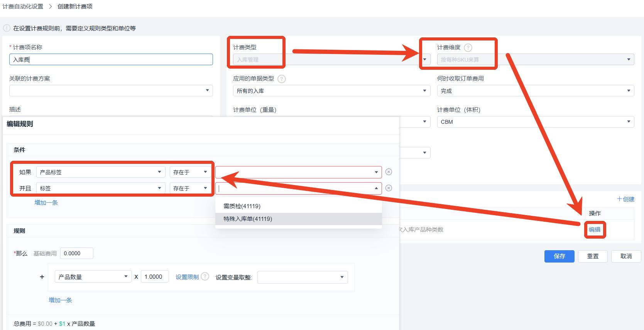Click help icon next to 计费维度
Viewport: 644px width, 330px height.
click(x=468, y=48)
